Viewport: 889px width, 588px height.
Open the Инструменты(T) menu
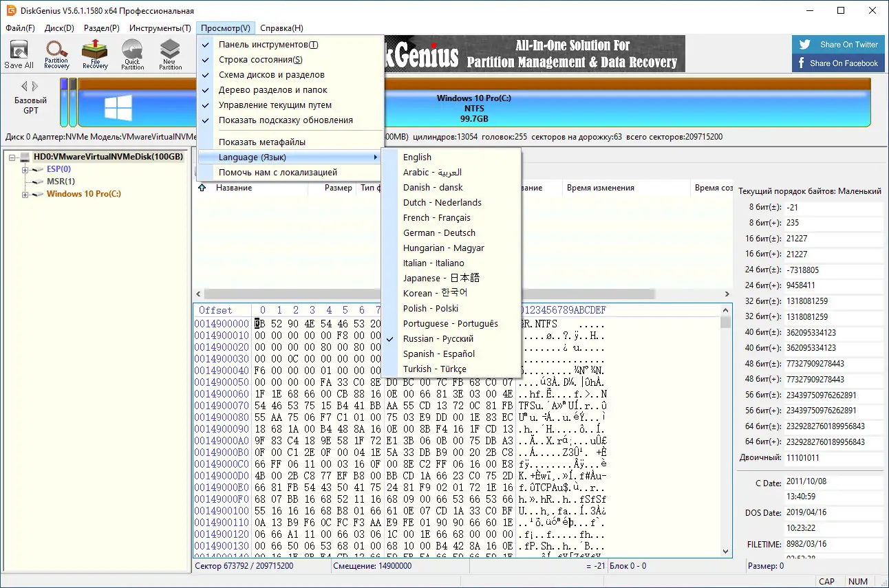click(160, 28)
